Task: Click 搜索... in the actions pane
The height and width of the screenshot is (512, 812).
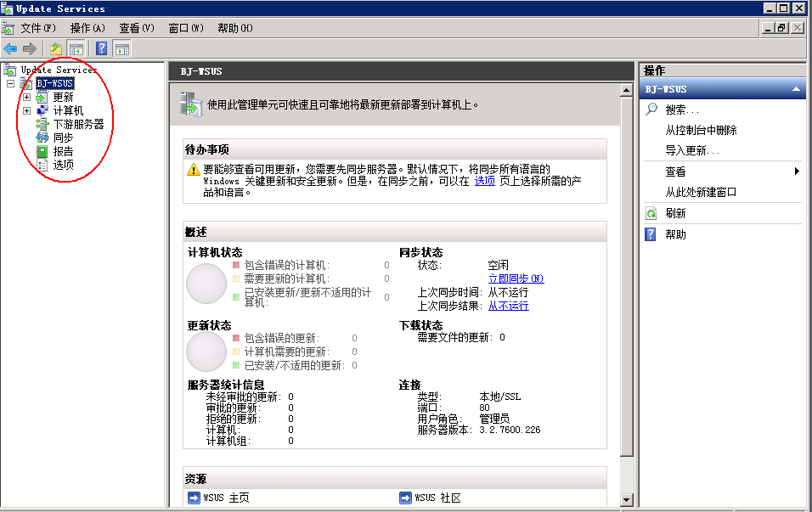Action: 682,110
